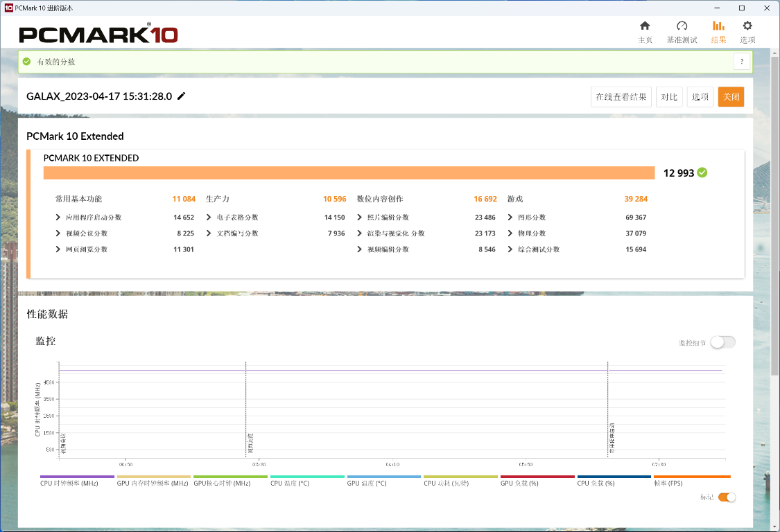
Task: Click the result name GALAX_2023-04-17 15:31:28.0
Action: point(99,96)
